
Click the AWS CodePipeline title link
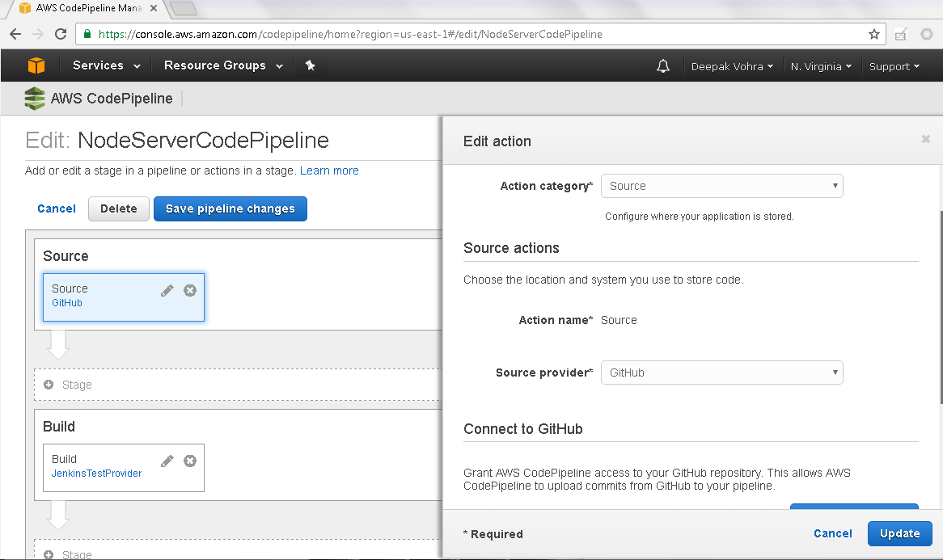click(112, 99)
